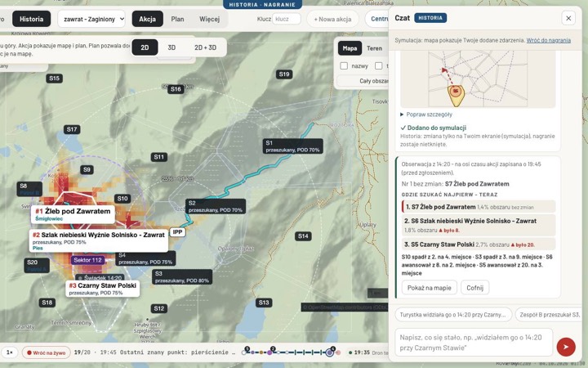The height and width of the screenshot is (368, 588).
Task: Open the '#1 Żleb pod Zawratem' map card
Action: [x=73, y=214]
